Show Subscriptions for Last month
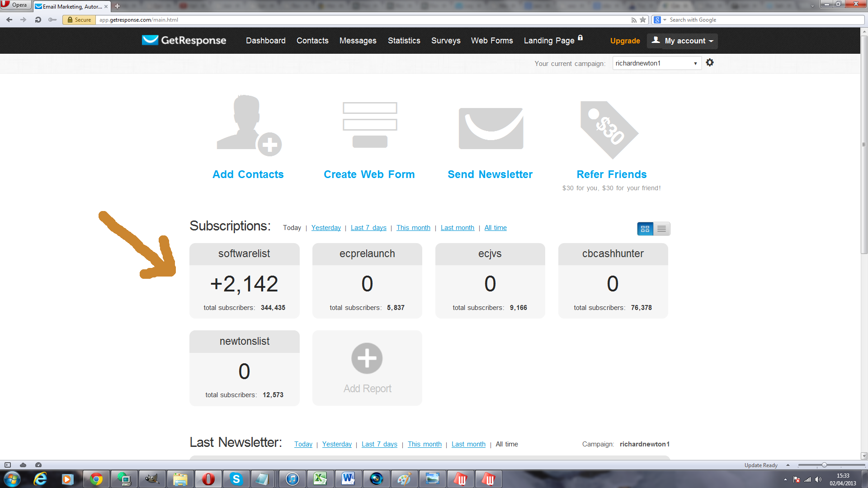 point(458,228)
